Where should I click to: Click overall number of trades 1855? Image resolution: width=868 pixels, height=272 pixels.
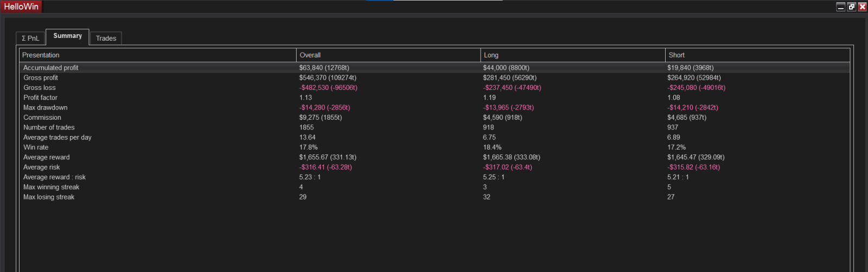click(307, 127)
